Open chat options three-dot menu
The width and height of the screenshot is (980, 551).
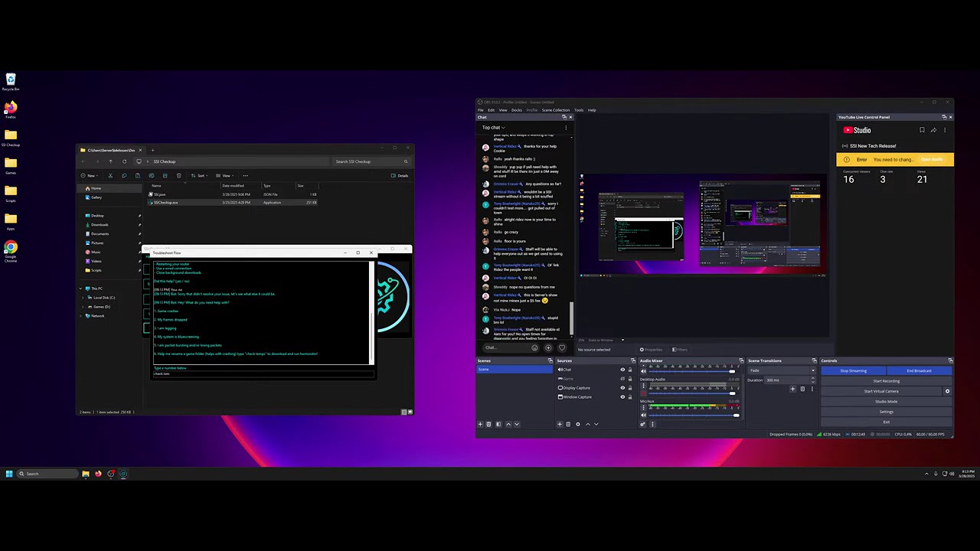point(566,127)
